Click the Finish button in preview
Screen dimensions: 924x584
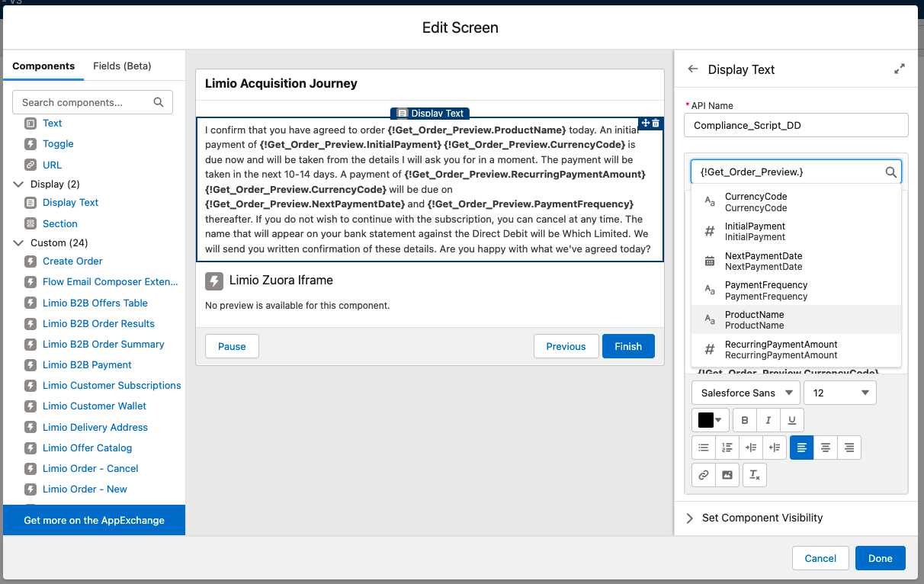(x=628, y=346)
